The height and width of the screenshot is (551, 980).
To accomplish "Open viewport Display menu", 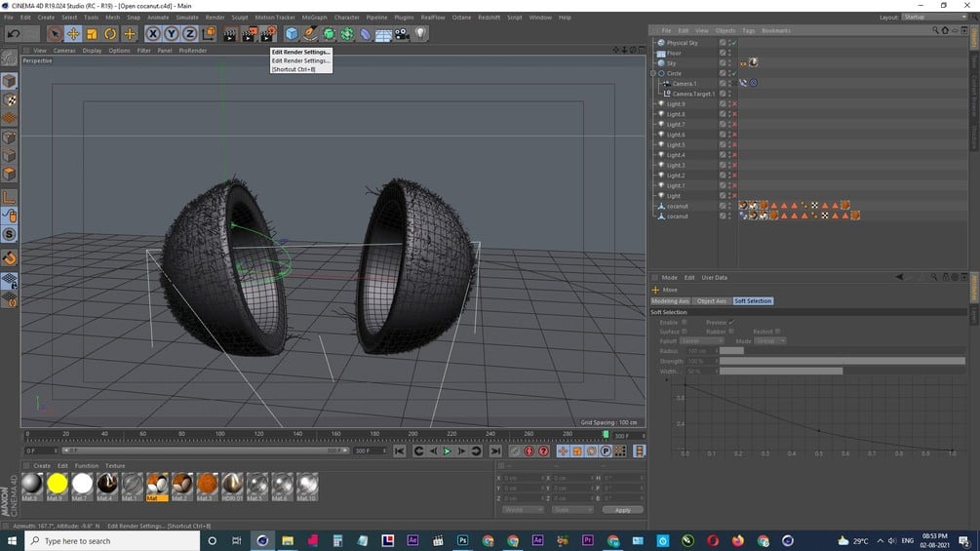I will coord(92,51).
